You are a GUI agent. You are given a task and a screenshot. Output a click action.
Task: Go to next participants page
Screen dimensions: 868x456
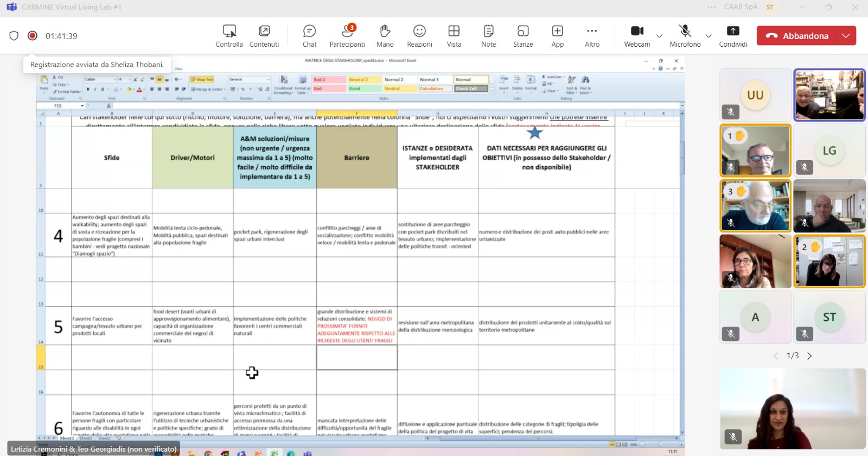tap(809, 356)
